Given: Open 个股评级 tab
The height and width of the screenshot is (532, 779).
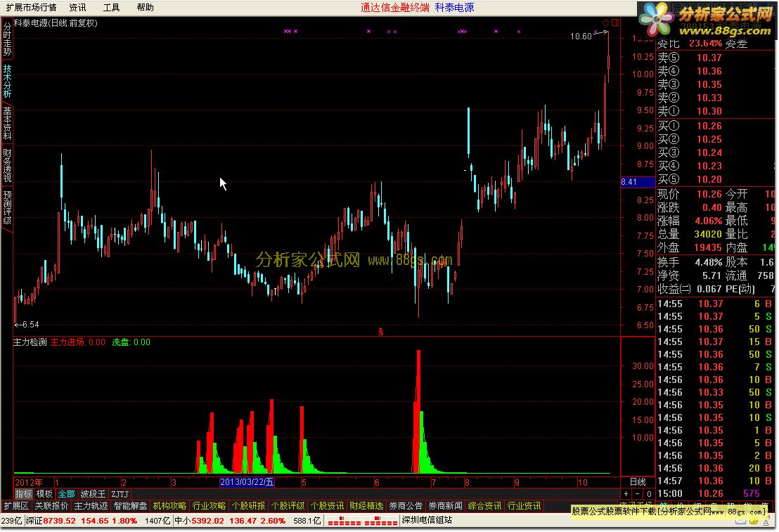Looking at the screenshot, I should click(x=288, y=506).
